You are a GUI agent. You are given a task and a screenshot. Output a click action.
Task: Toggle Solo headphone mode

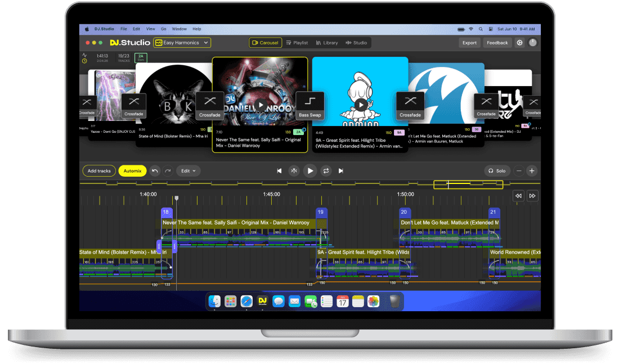point(497,170)
